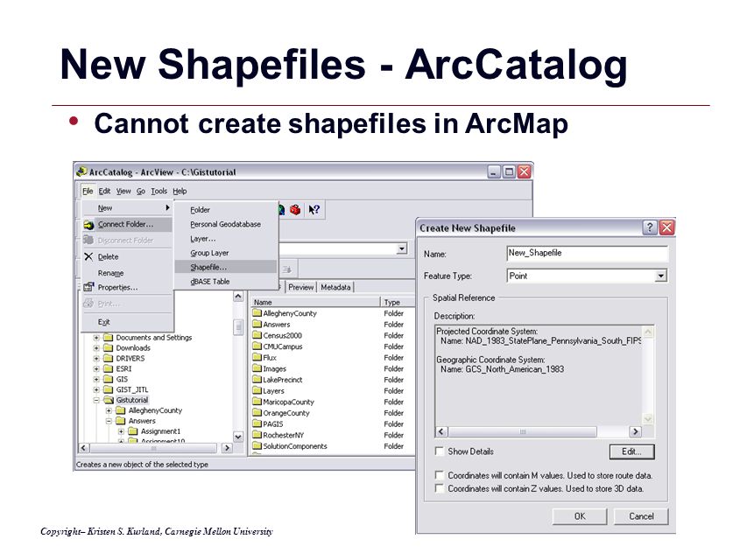Open the New submenu in File menu
The image size is (747, 560).
click(127, 208)
